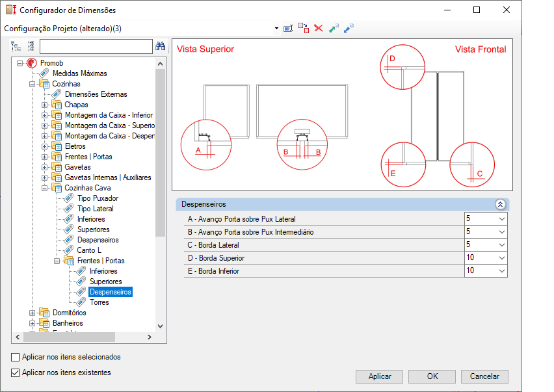Image resolution: width=554 pixels, height=392 pixels.
Task: Uncheck Aplicar nos itens existentes checkbox
Action: click(15, 372)
